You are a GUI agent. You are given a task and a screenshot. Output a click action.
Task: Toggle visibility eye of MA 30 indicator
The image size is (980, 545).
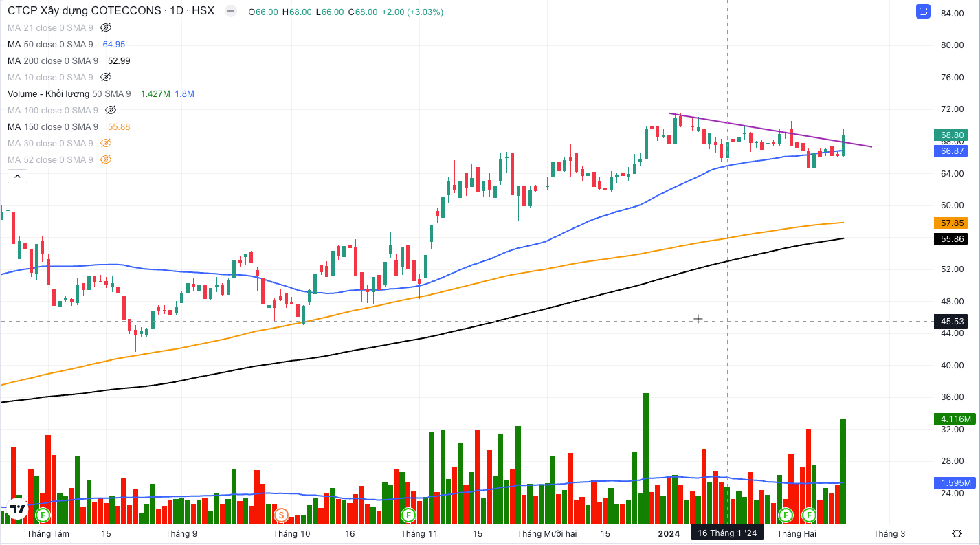click(106, 143)
